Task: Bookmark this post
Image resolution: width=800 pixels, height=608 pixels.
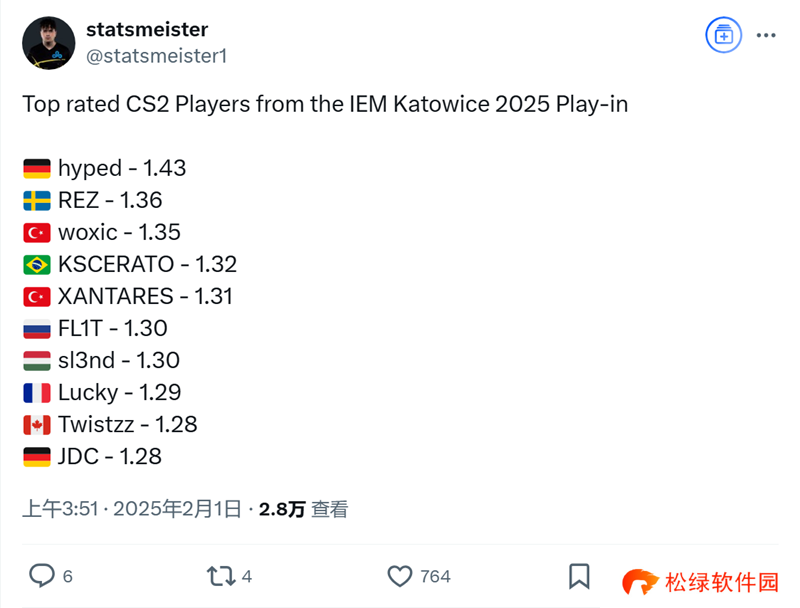Action: coord(578,576)
